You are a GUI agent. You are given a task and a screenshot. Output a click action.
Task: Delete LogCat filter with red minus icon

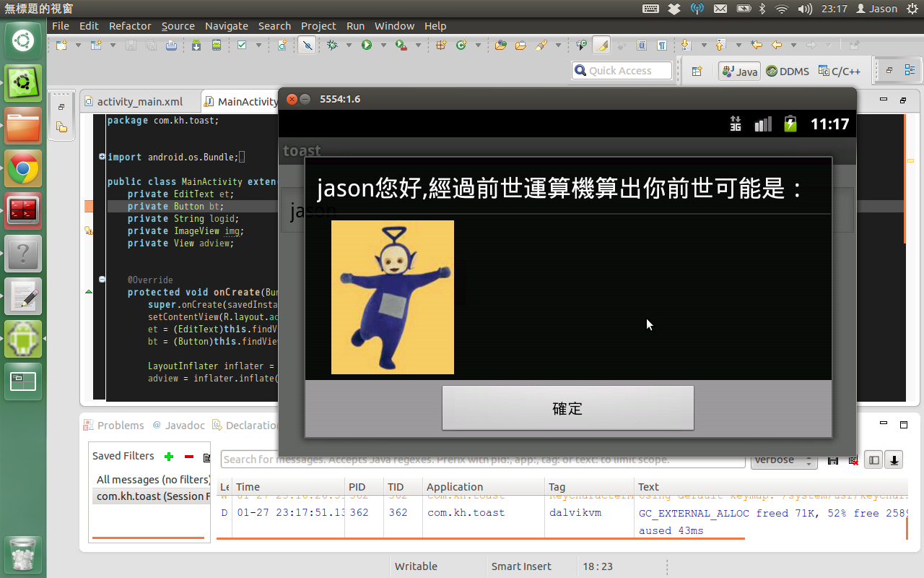click(189, 456)
